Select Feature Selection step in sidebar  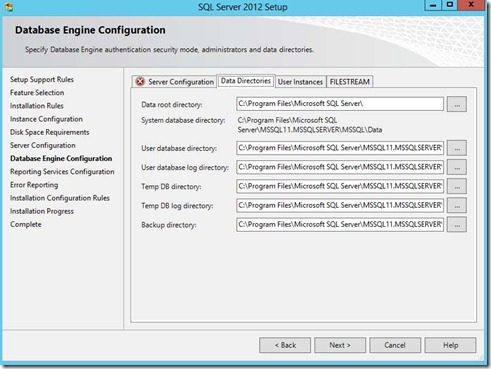click(x=37, y=93)
